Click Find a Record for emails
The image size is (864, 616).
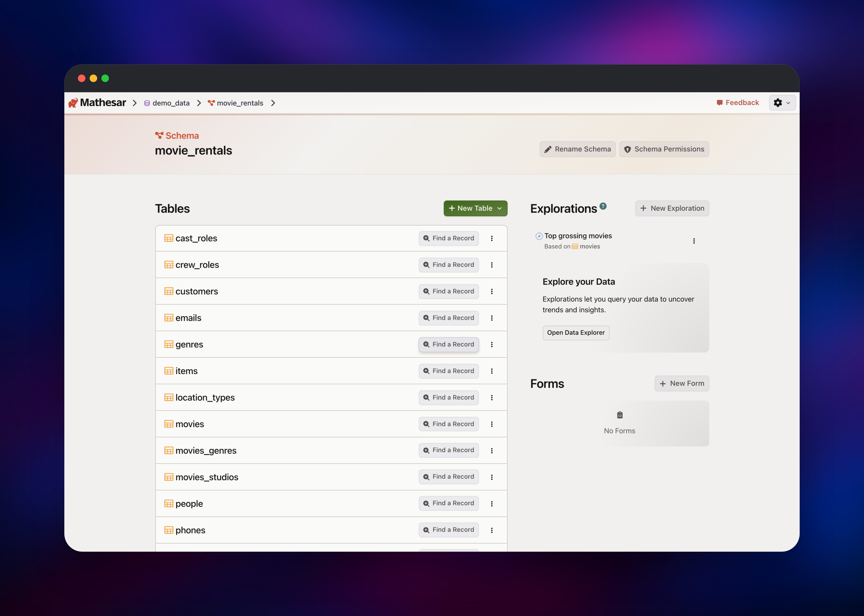(448, 318)
